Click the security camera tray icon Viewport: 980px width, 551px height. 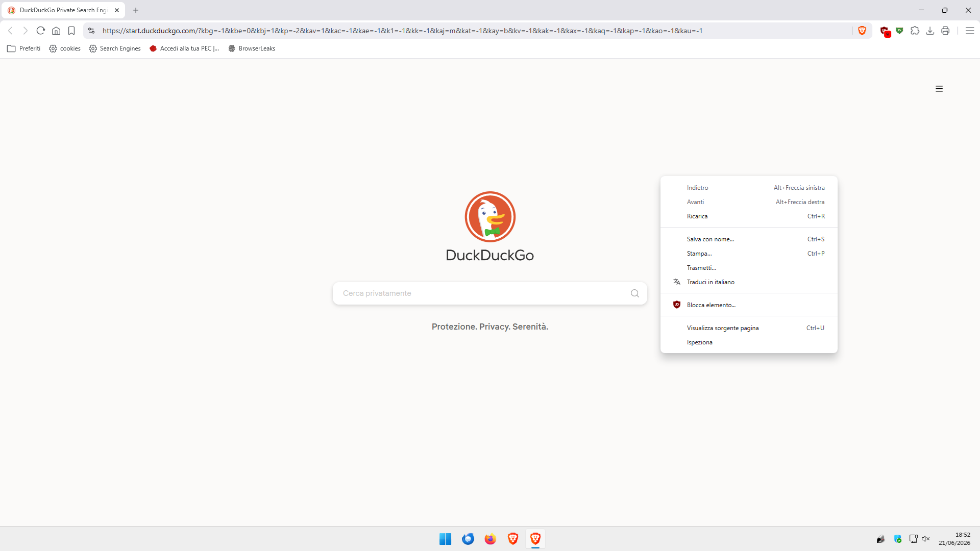click(x=880, y=539)
